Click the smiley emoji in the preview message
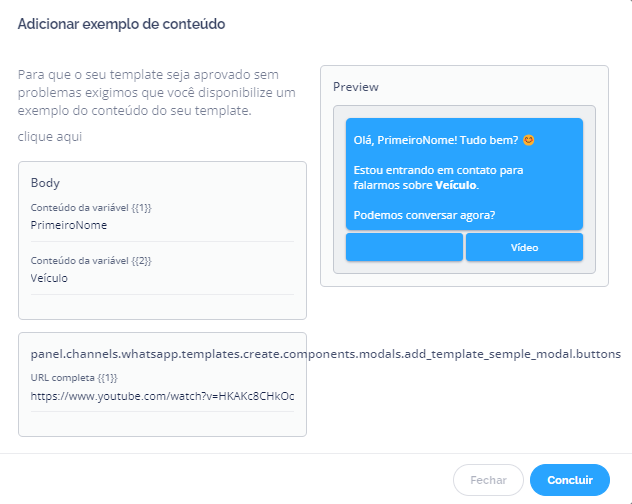 529,140
